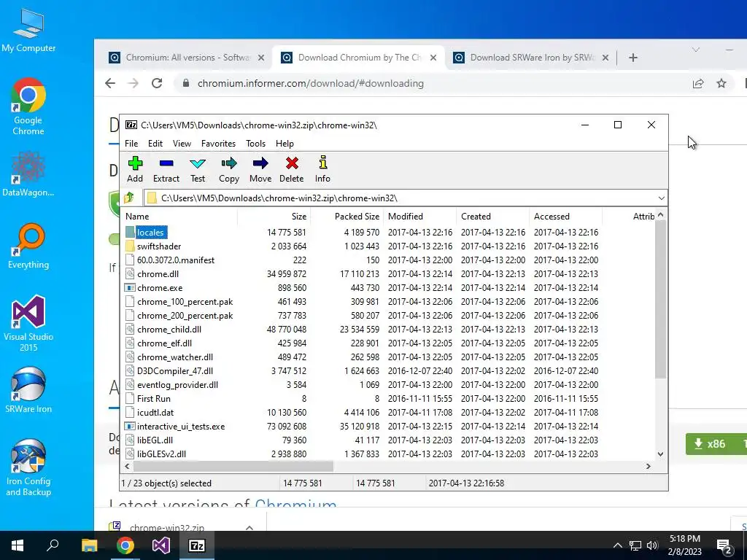
Task: Open the View menu
Action: [182, 144]
